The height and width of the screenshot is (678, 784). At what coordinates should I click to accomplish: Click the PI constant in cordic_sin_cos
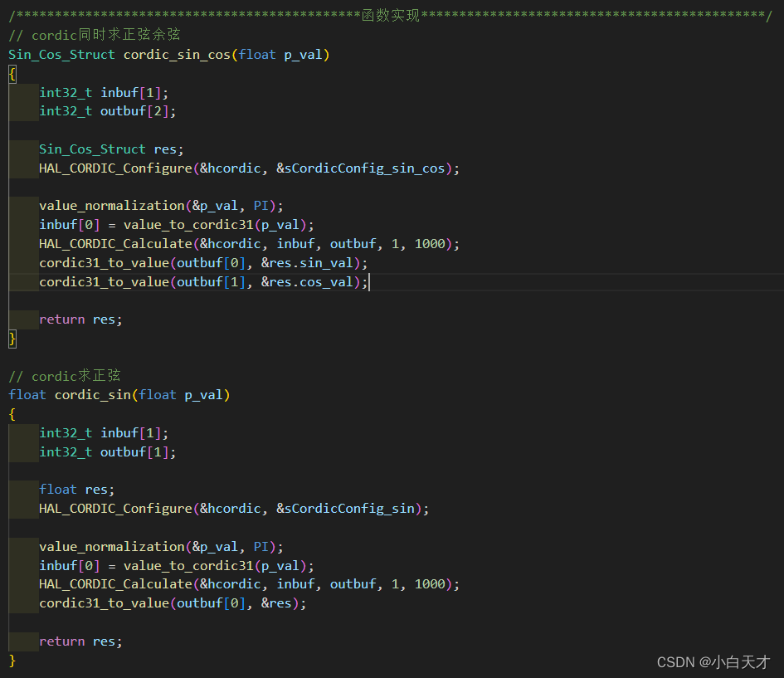pyautogui.click(x=260, y=205)
